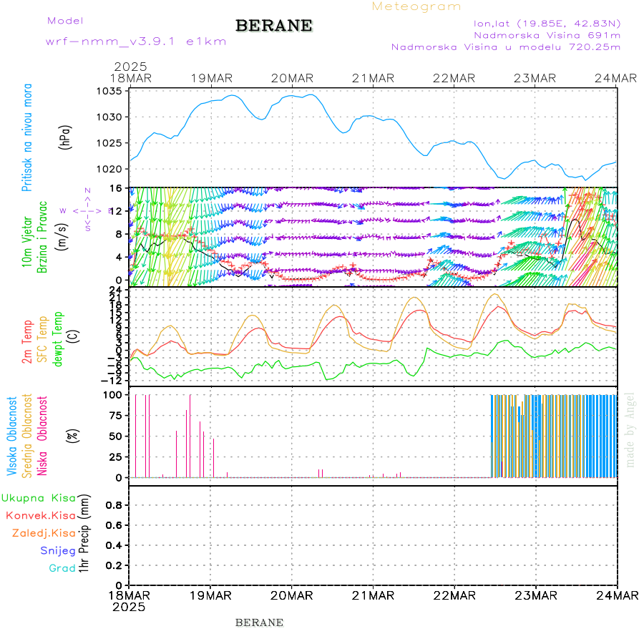Click the 2025 year below the lower date axis
The height and width of the screenshot is (644, 644).
coord(129,607)
